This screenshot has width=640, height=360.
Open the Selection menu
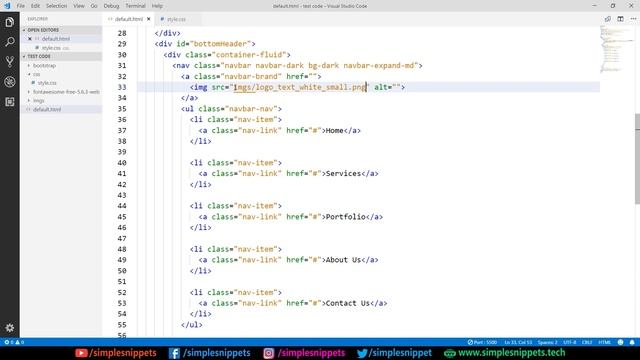56,6
